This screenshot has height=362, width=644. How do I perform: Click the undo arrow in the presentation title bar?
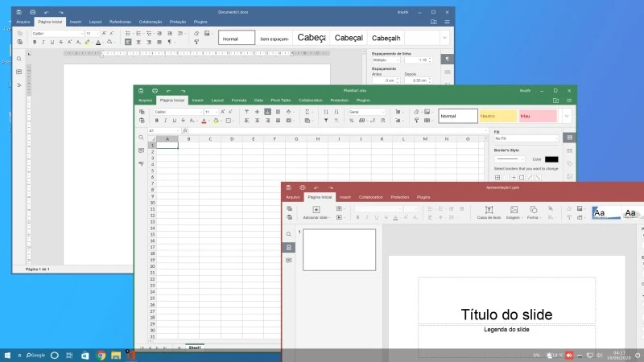pos(316,187)
